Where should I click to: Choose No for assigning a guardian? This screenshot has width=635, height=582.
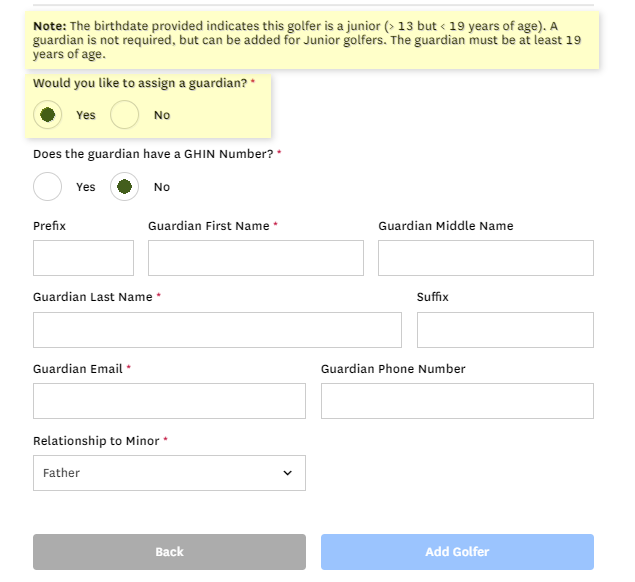pyautogui.click(x=125, y=115)
